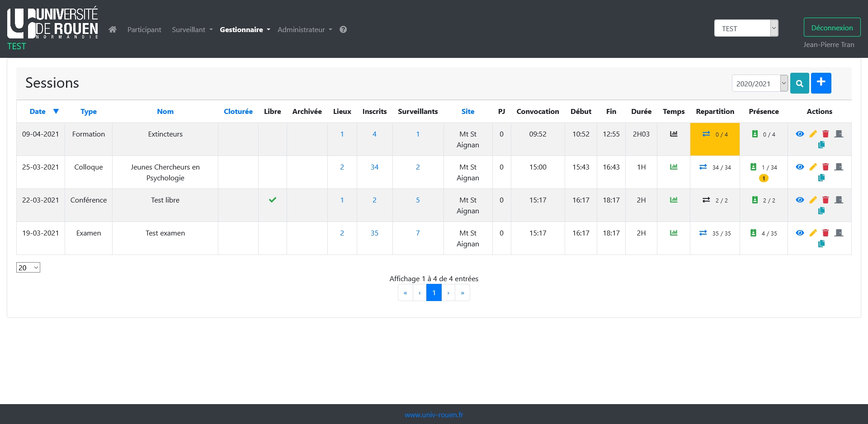
Task: Open time chart icon for Jeunes Chercheurs row
Action: (x=674, y=167)
